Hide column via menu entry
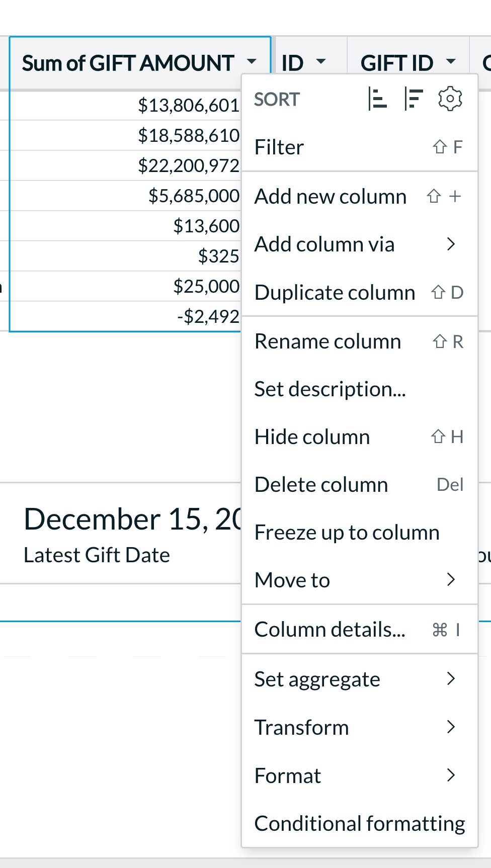 tap(359, 437)
